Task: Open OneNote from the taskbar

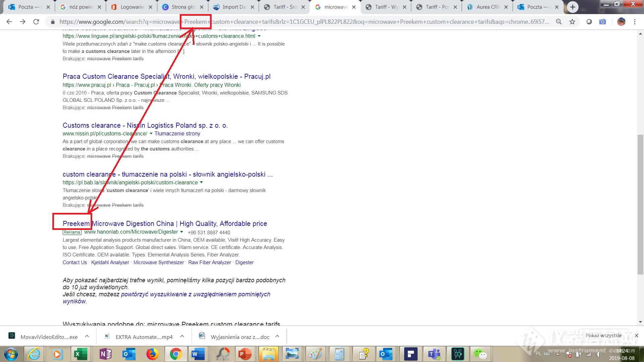Action: [x=106, y=354]
